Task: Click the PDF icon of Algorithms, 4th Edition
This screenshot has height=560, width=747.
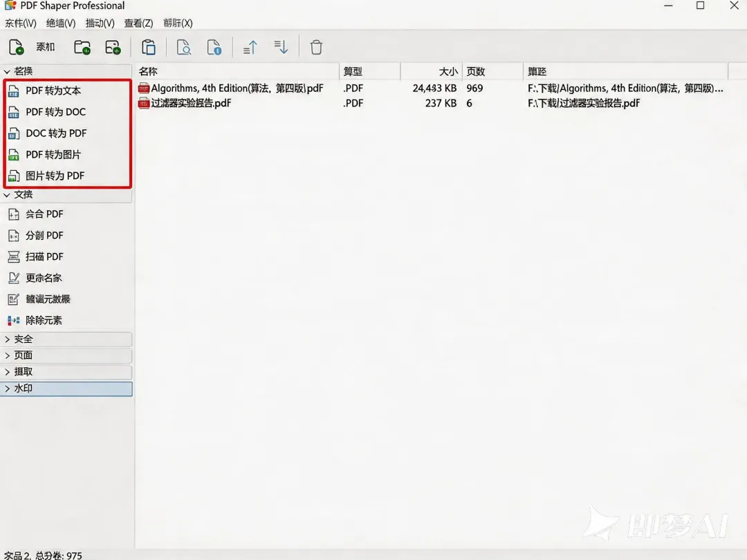Action: tap(143, 88)
